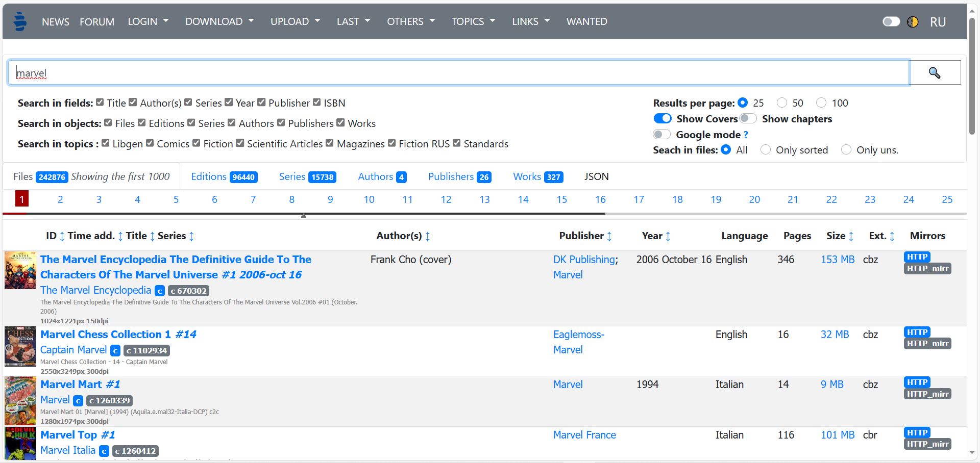The height and width of the screenshot is (463, 980).
Task: Disable the Show Covers switch
Action: (x=663, y=119)
